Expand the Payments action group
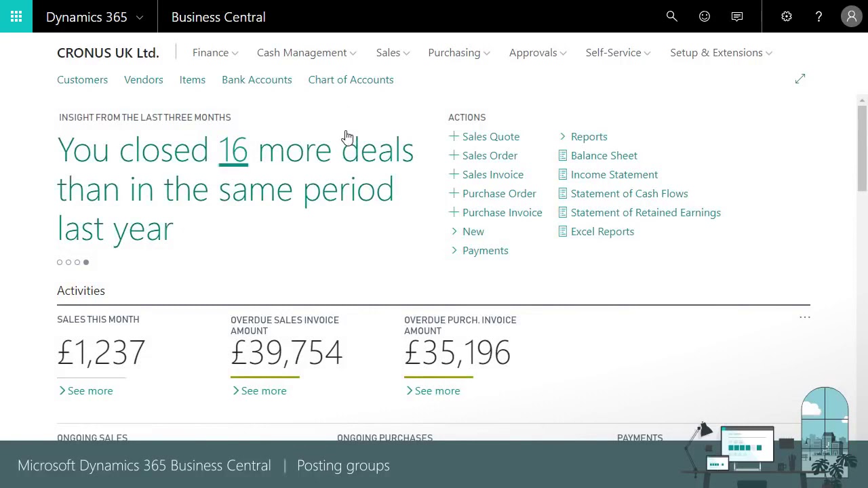This screenshot has width=868, height=488. coord(479,250)
